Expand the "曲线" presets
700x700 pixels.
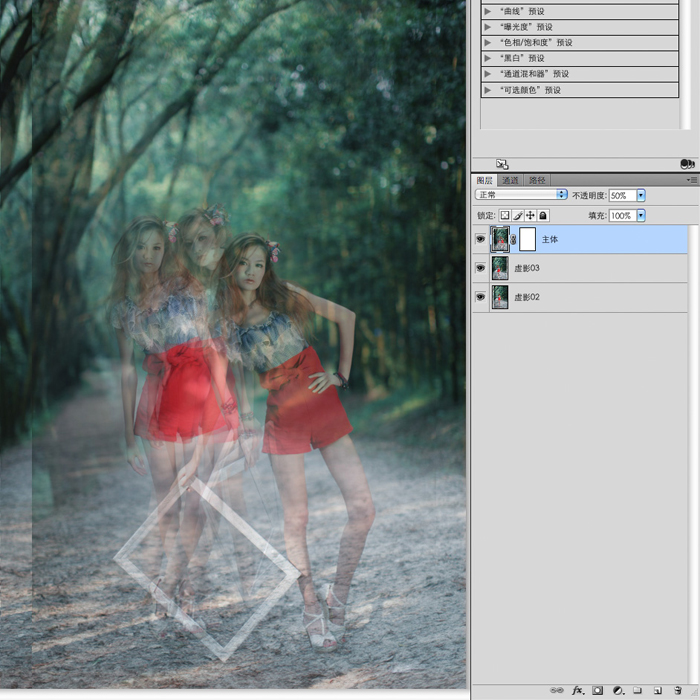488,12
